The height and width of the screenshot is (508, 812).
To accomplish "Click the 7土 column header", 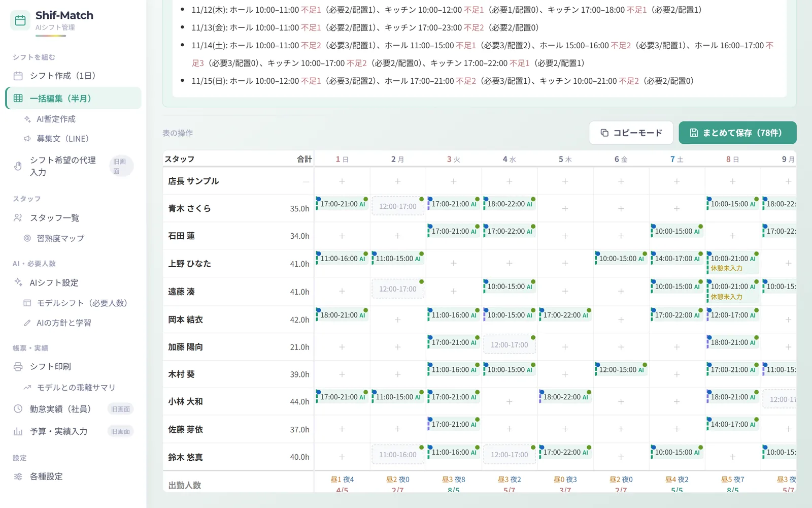I will click(677, 160).
